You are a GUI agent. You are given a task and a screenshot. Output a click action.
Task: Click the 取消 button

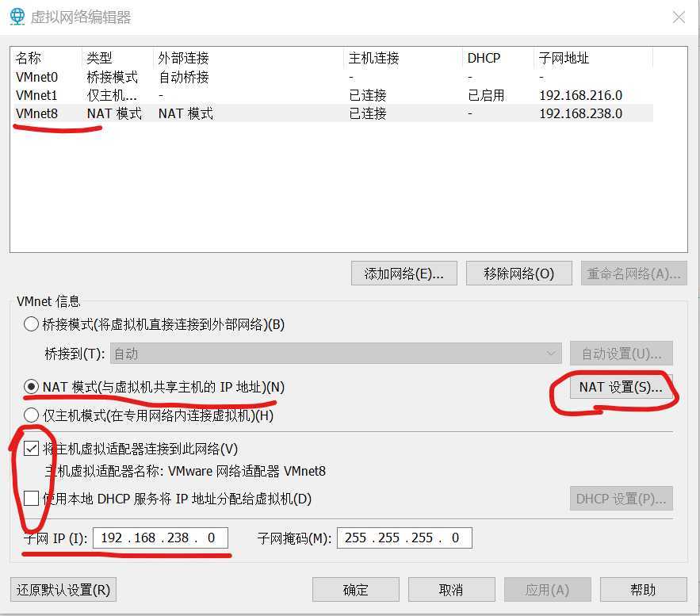(x=451, y=590)
